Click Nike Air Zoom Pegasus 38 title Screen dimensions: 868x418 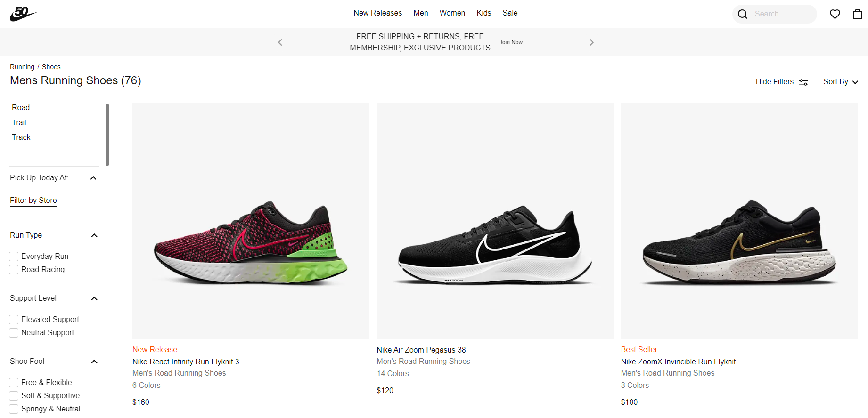pyautogui.click(x=421, y=350)
